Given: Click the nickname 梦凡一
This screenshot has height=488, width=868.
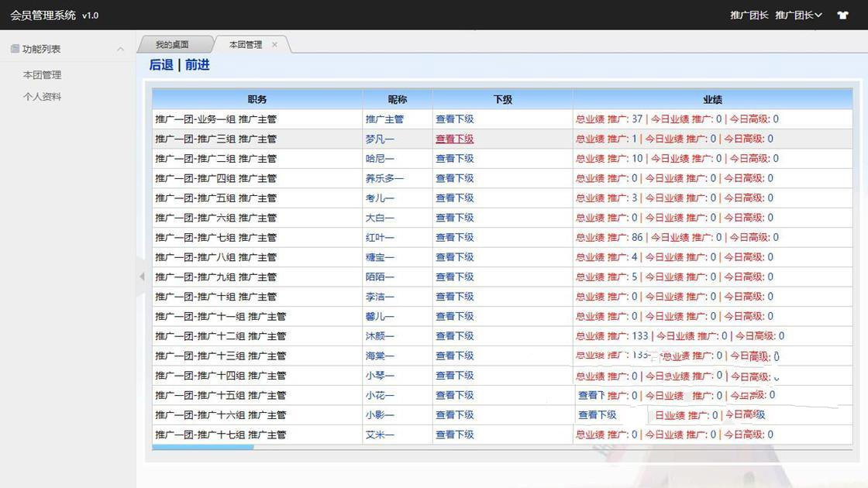Looking at the screenshot, I should point(380,139).
